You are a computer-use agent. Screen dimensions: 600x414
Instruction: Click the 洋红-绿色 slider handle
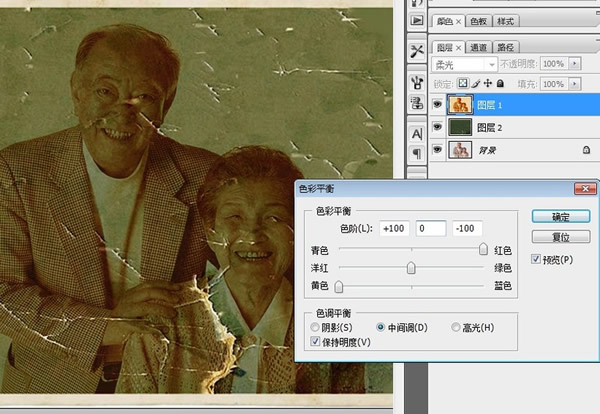411,268
